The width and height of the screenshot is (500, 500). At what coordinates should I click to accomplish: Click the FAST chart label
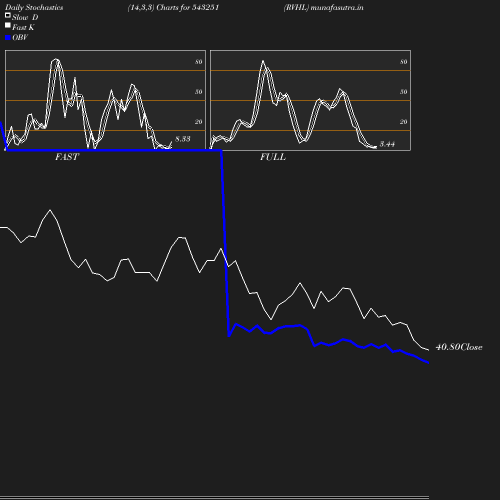pyautogui.click(x=67, y=157)
